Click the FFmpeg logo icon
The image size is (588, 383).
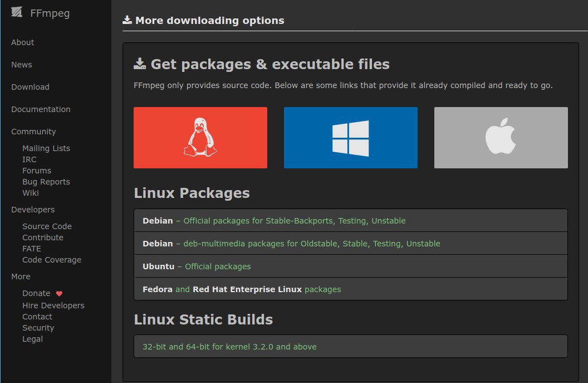coord(17,12)
